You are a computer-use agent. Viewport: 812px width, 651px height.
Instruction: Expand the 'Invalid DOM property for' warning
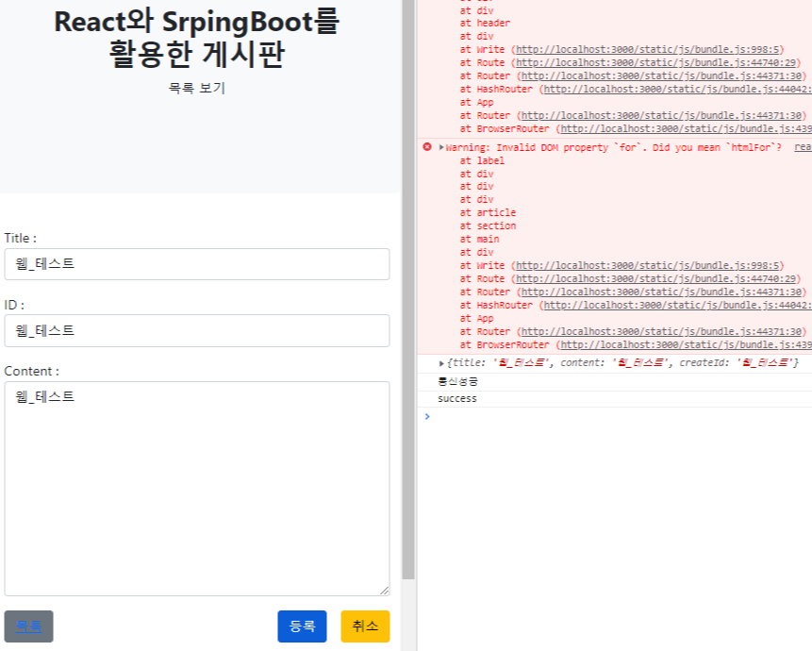pyautogui.click(x=441, y=147)
